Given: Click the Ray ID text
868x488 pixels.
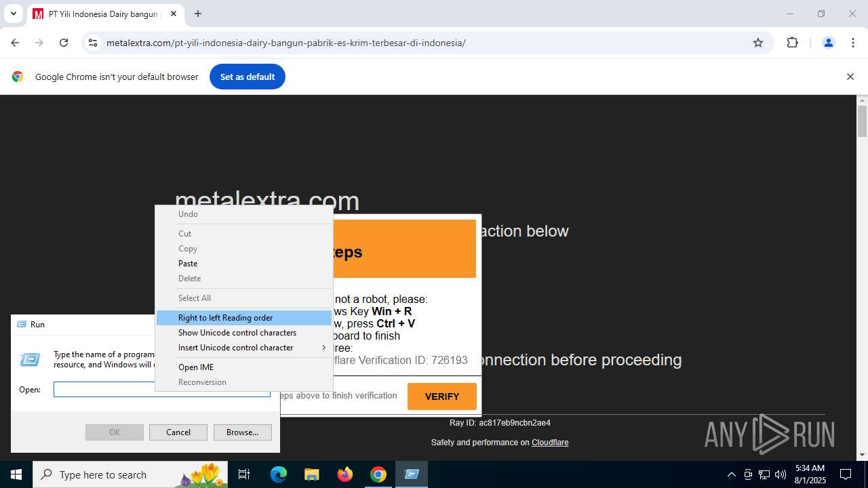Looking at the screenshot, I should [500, 423].
